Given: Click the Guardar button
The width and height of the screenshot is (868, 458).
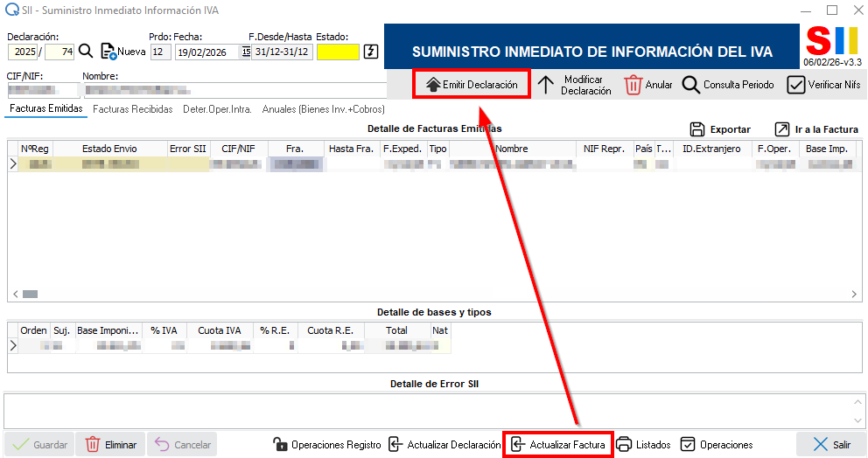Looking at the screenshot, I should 39,445.
